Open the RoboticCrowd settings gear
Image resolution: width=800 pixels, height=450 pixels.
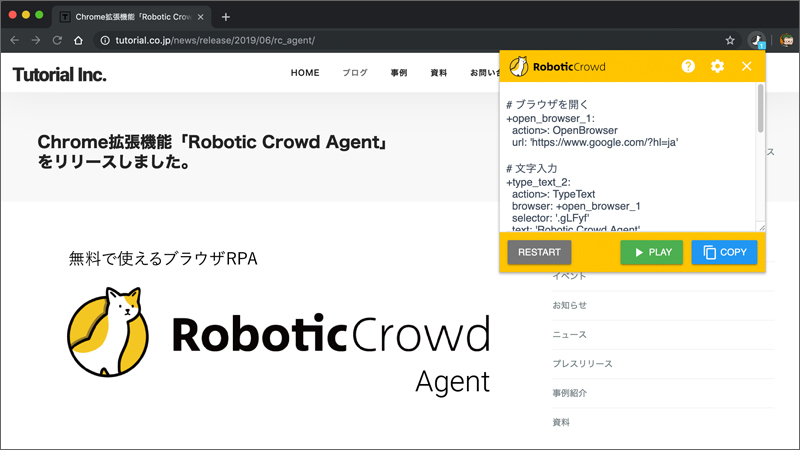coord(717,66)
